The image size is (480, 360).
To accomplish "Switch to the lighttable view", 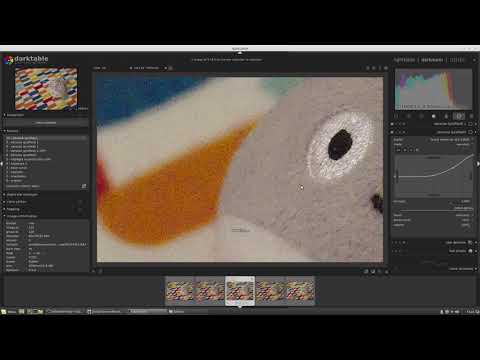I will (x=404, y=60).
